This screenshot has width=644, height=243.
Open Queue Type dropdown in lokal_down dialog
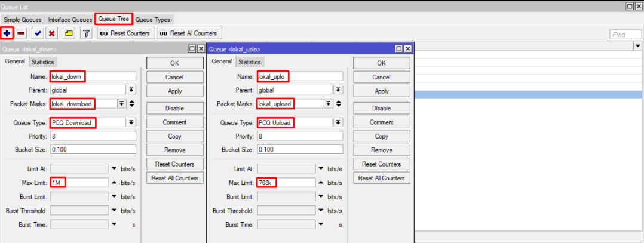(x=131, y=122)
